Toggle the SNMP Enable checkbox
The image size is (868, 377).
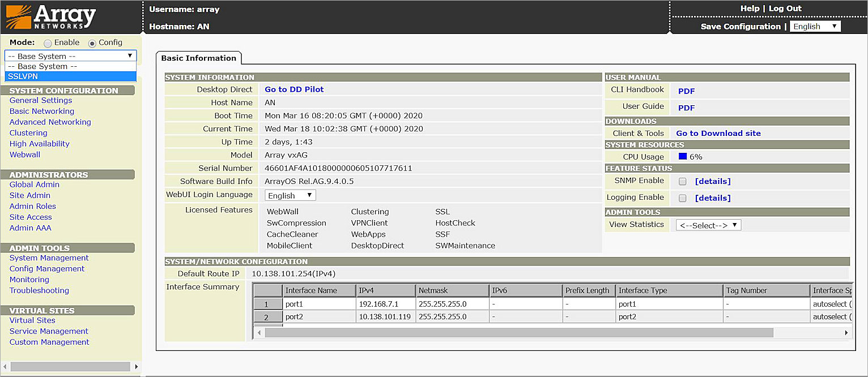683,182
